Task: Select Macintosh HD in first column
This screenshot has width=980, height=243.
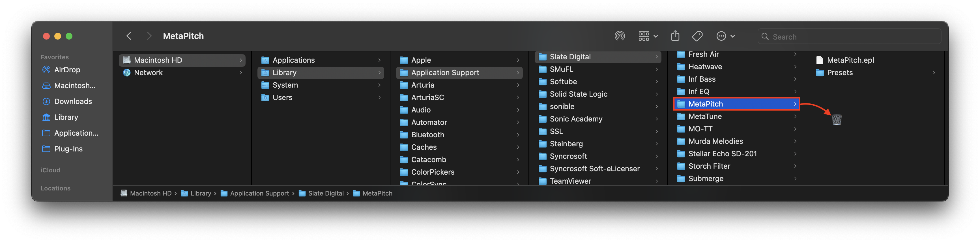Action: [182, 60]
